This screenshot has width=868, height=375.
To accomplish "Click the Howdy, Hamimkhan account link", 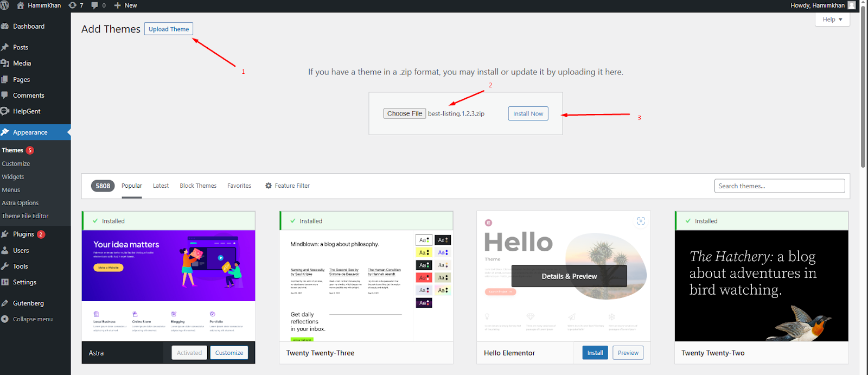I will [817, 5].
